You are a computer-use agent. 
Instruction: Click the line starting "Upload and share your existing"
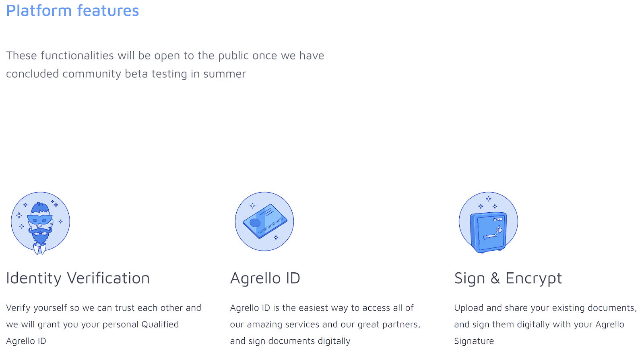pos(545,308)
